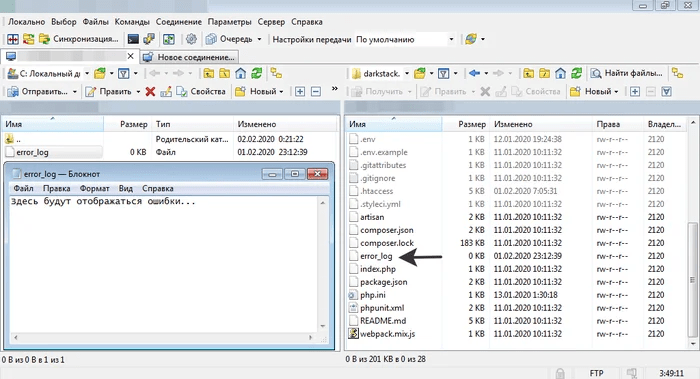The width and height of the screenshot is (700, 379).
Task: Open local Свойства properties
Action: (x=201, y=92)
